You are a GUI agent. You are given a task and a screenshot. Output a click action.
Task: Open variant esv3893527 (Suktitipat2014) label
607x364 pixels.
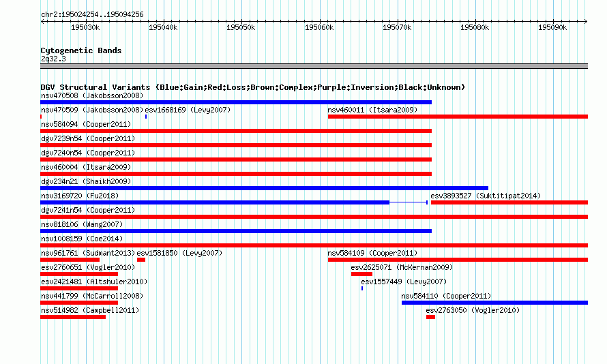486,196
